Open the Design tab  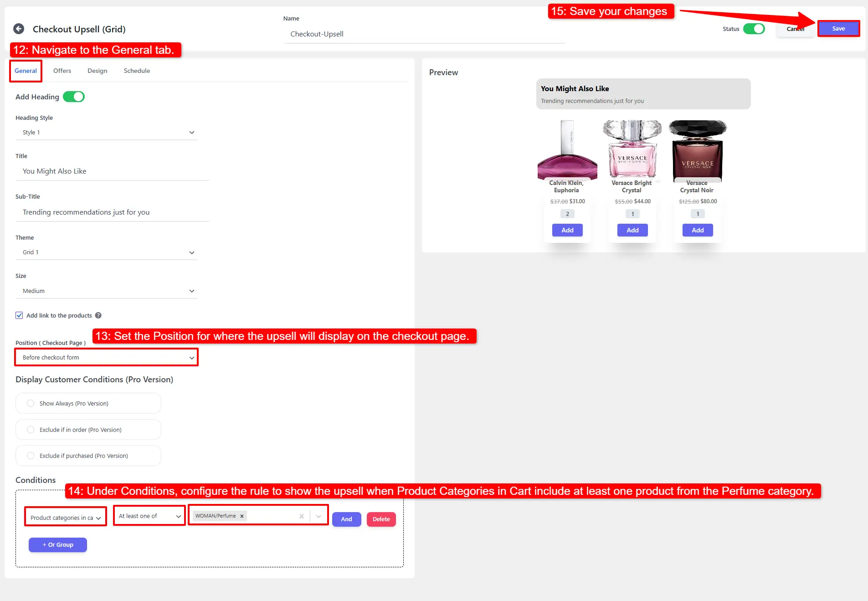tap(97, 71)
